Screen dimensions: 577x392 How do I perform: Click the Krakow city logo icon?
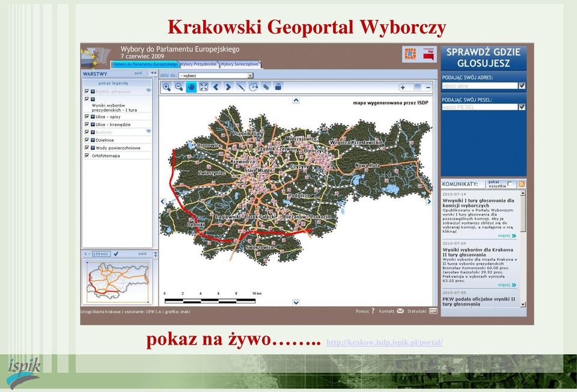click(x=411, y=54)
